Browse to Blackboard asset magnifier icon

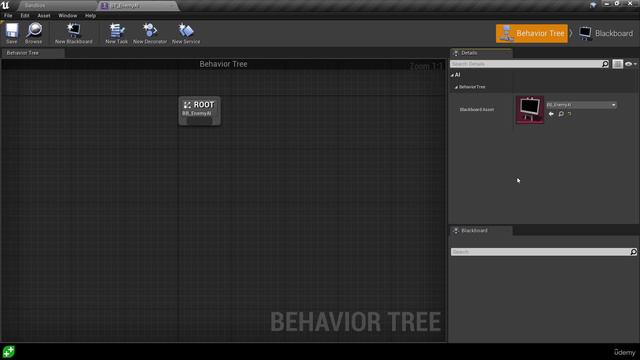coord(561,114)
